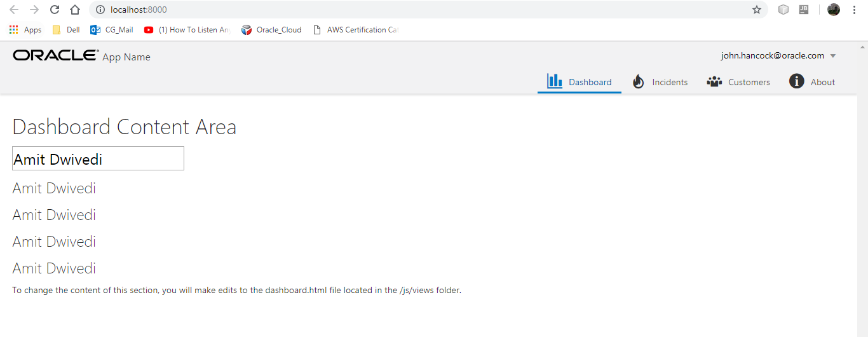Open the JB extension icon

click(x=804, y=10)
